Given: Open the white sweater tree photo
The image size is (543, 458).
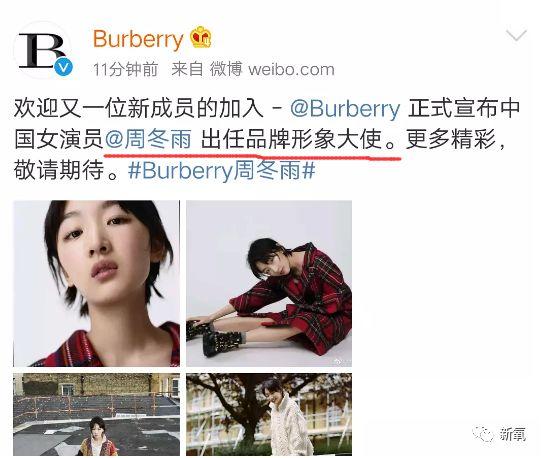Looking at the screenshot, I should [x=269, y=414].
